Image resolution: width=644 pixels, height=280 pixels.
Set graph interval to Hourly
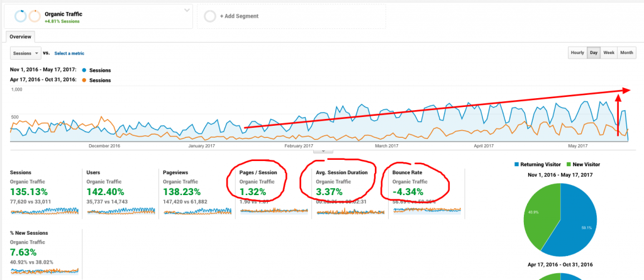(577, 53)
